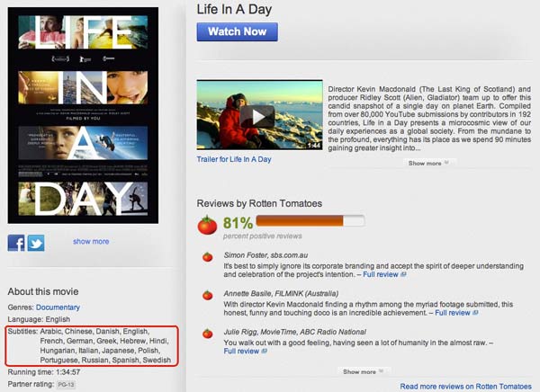Click the Facebook share icon

(16, 243)
